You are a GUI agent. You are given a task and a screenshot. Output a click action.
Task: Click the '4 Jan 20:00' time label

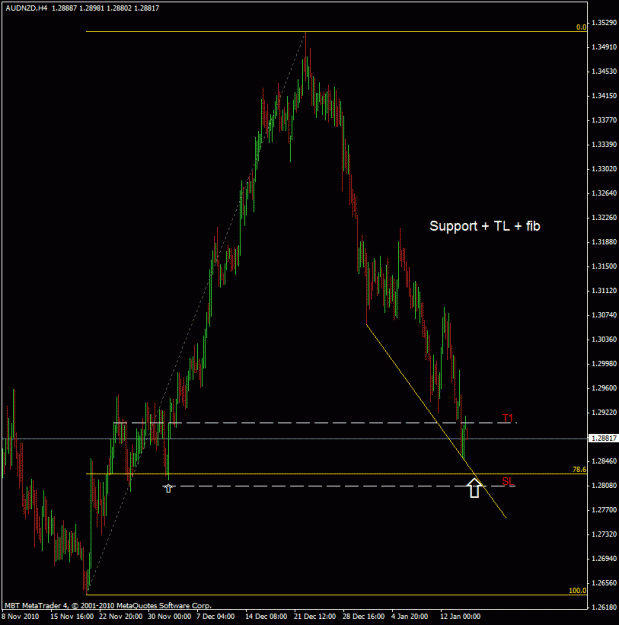pyautogui.click(x=410, y=616)
